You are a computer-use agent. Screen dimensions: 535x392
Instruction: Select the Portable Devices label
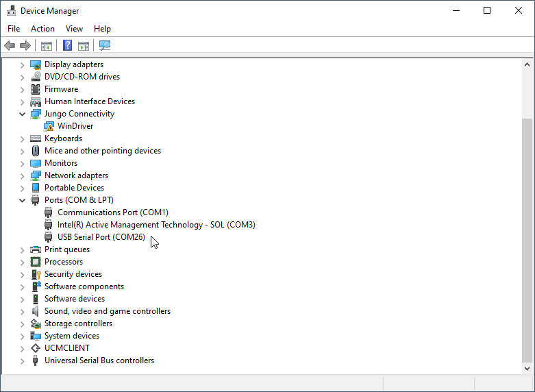pos(75,188)
